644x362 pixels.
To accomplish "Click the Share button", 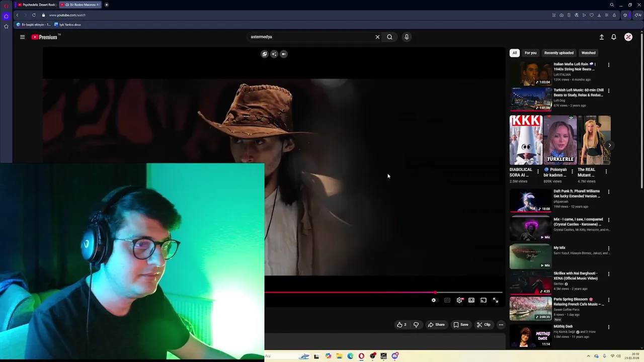I will 436,325.
